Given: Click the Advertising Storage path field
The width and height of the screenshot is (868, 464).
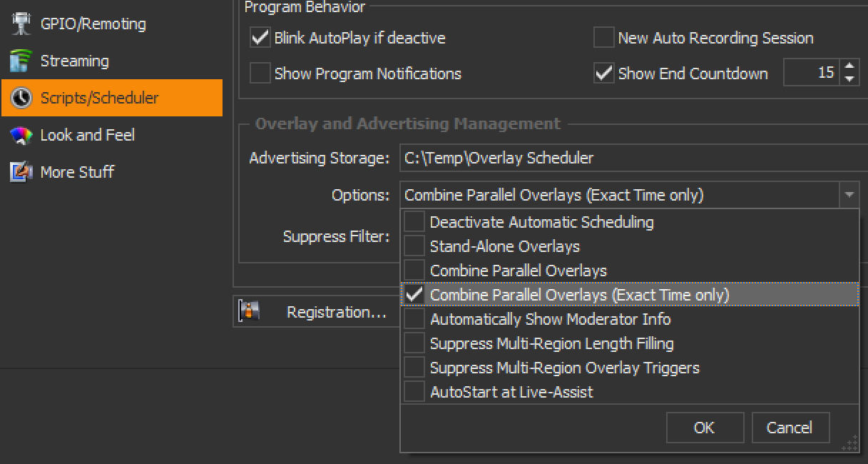Looking at the screenshot, I should 633,158.
